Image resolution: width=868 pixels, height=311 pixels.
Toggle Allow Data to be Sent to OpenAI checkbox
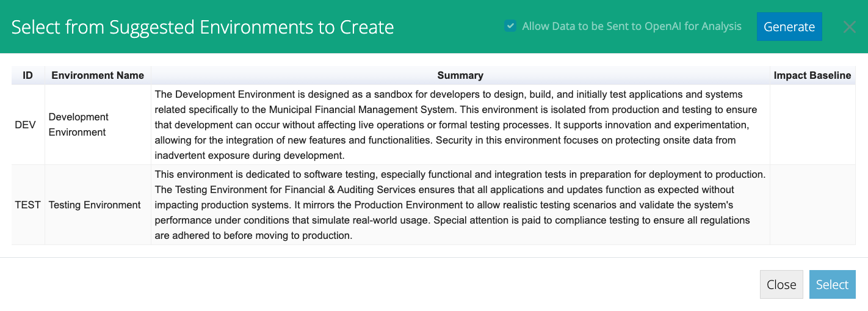pyautogui.click(x=510, y=26)
